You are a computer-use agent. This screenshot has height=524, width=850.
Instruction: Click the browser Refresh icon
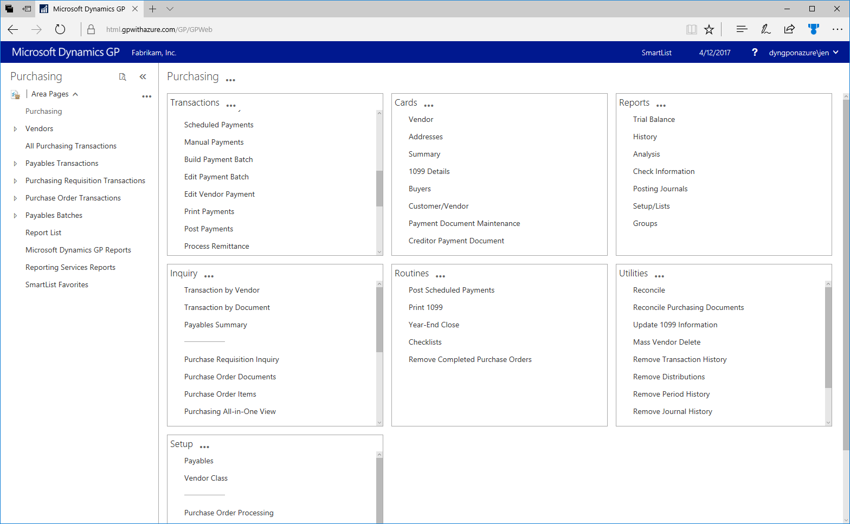point(60,29)
